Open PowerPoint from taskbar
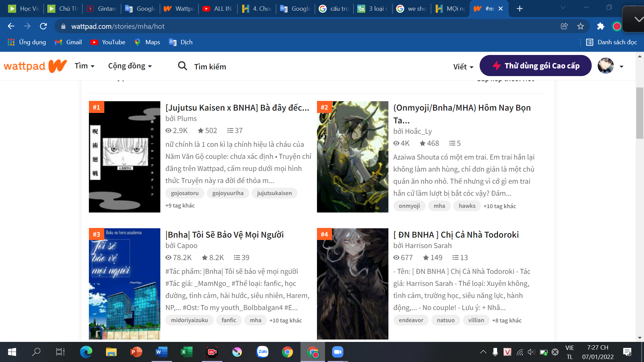 click(x=136, y=352)
